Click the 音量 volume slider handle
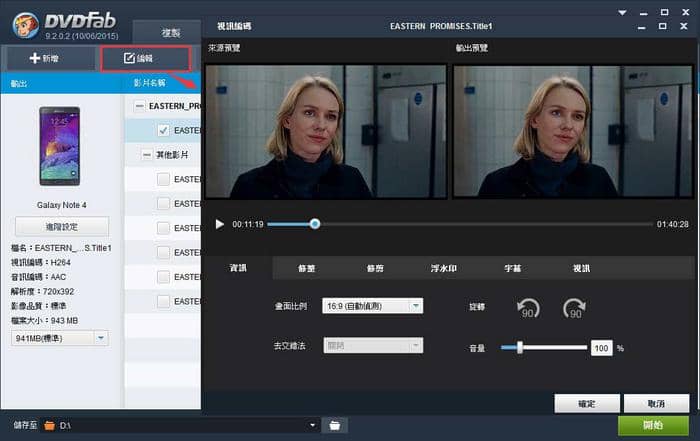The height and width of the screenshot is (441, 700). [520, 348]
